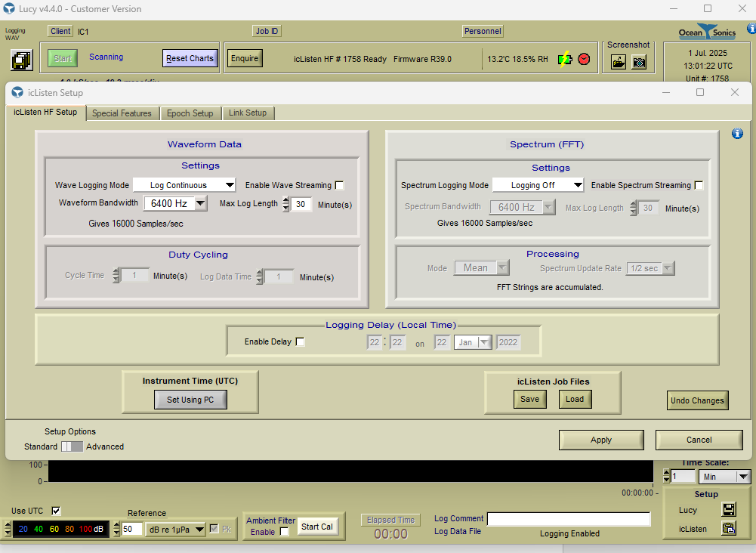The height and width of the screenshot is (553, 756).
Task: Click the waveform Max Log Length stepper
Action: pyautogui.click(x=286, y=204)
